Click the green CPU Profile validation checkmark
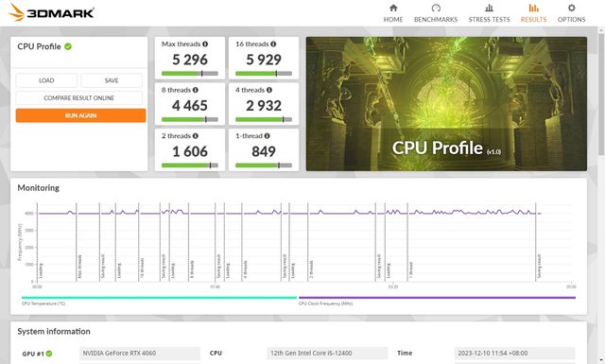Image resolution: width=605 pixels, height=364 pixels. click(x=68, y=46)
